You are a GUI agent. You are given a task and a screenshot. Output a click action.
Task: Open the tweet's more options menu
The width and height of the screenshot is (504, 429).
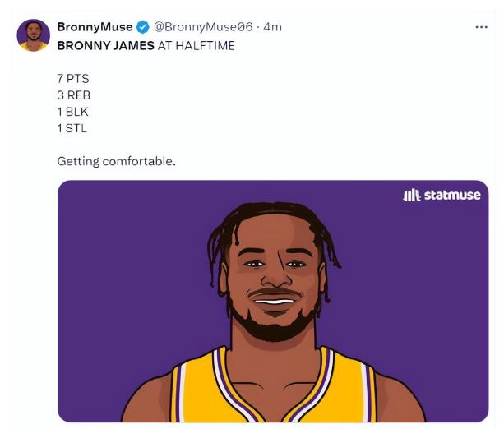pos(482,27)
